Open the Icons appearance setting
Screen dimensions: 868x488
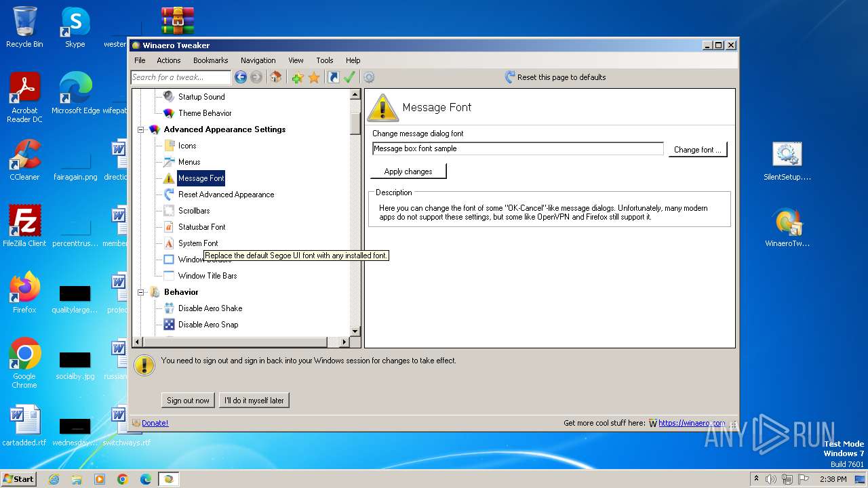coord(187,146)
